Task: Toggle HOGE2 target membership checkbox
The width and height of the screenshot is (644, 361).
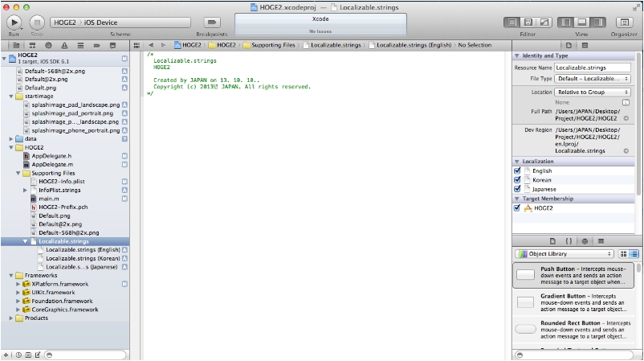Action: pyautogui.click(x=518, y=207)
